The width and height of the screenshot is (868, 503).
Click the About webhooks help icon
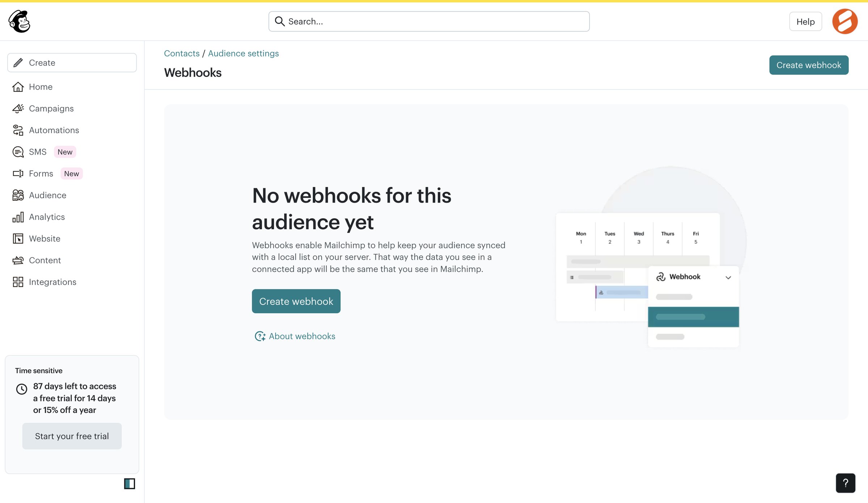pyautogui.click(x=260, y=336)
